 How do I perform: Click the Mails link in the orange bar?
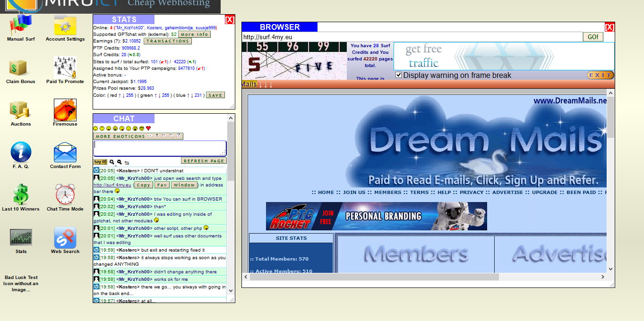(249, 84)
